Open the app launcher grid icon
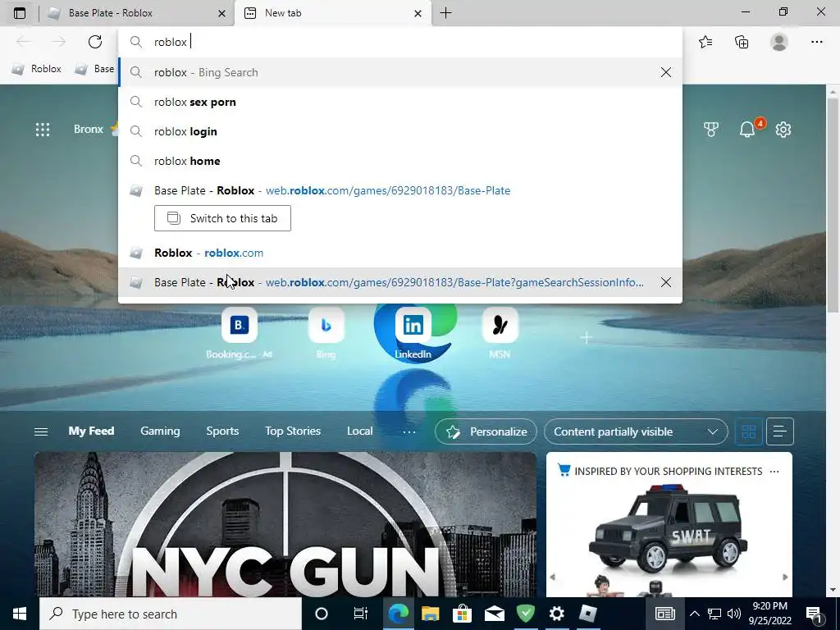 (x=43, y=129)
